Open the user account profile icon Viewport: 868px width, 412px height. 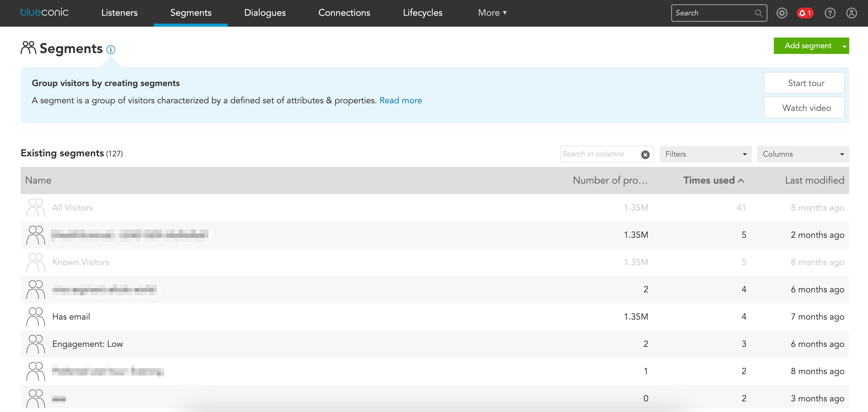851,13
